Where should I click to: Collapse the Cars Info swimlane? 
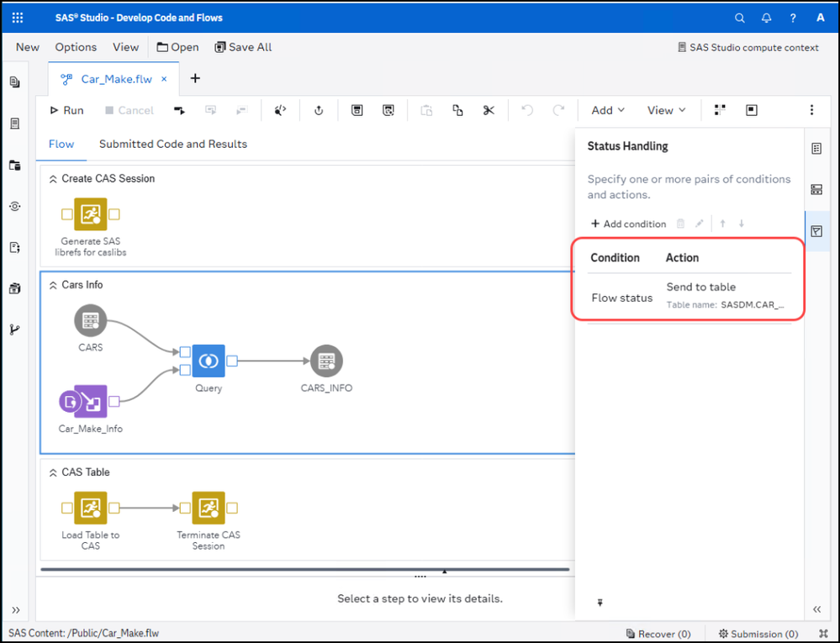[53, 286]
